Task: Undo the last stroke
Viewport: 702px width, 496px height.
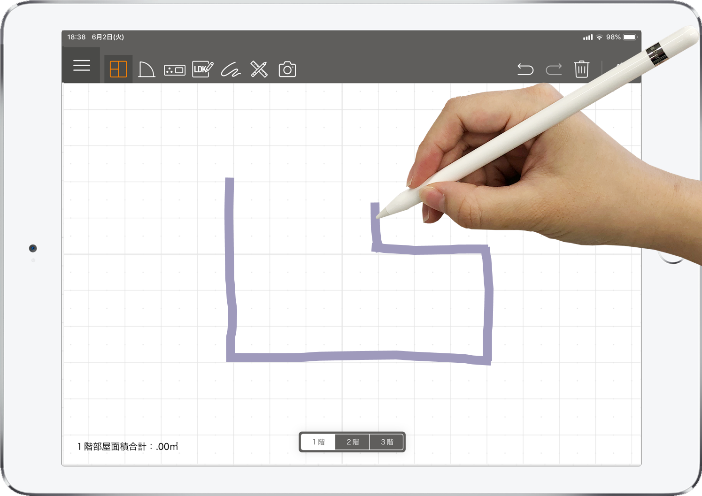Action: pyautogui.click(x=525, y=69)
